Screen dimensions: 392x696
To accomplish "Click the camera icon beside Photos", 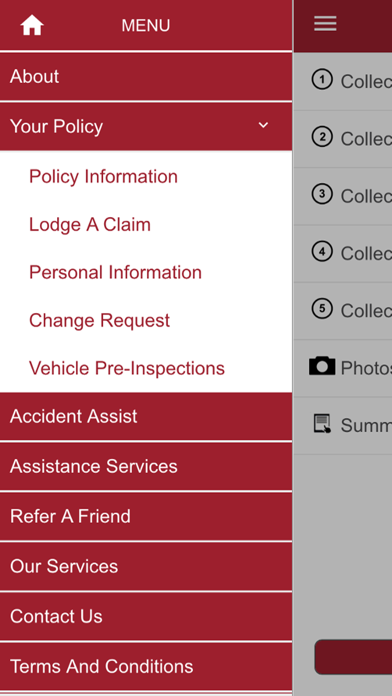I will (322, 366).
